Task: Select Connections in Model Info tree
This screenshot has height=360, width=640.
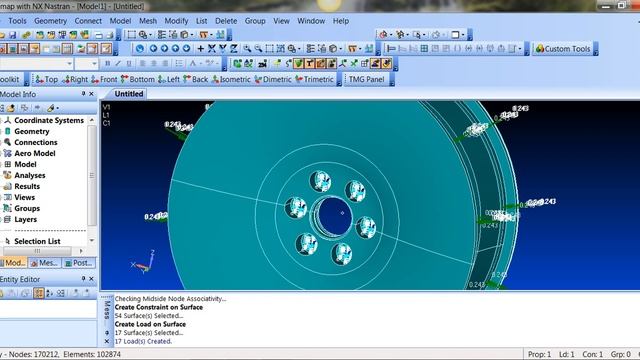Action: 36,142
